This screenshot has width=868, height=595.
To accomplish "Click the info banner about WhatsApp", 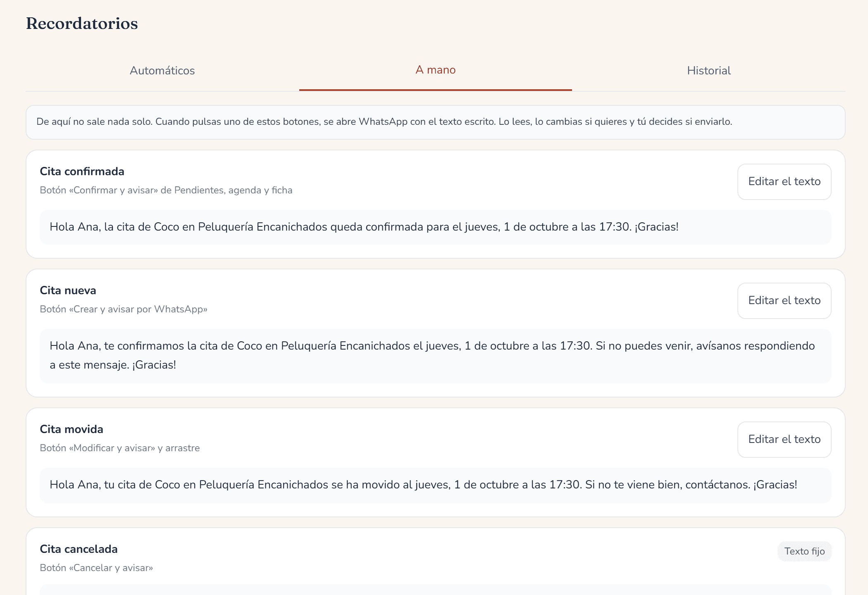I will click(x=435, y=122).
